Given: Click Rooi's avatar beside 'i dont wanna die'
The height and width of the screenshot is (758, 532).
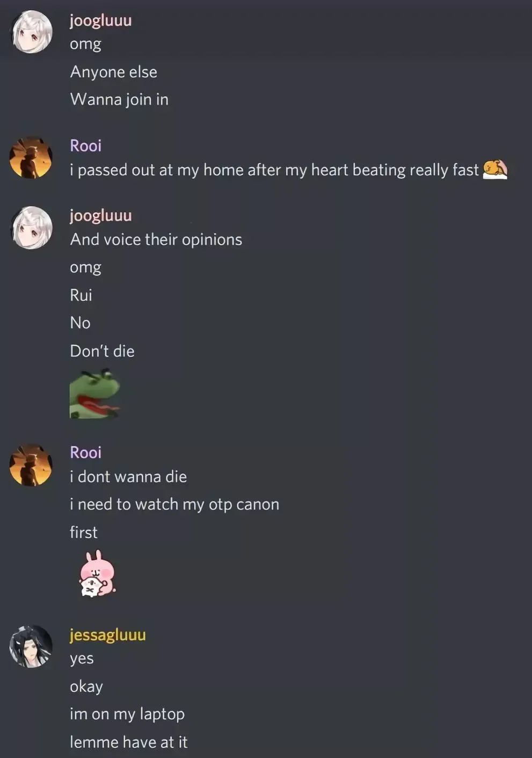Looking at the screenshot, I should (x=31, y=465).
